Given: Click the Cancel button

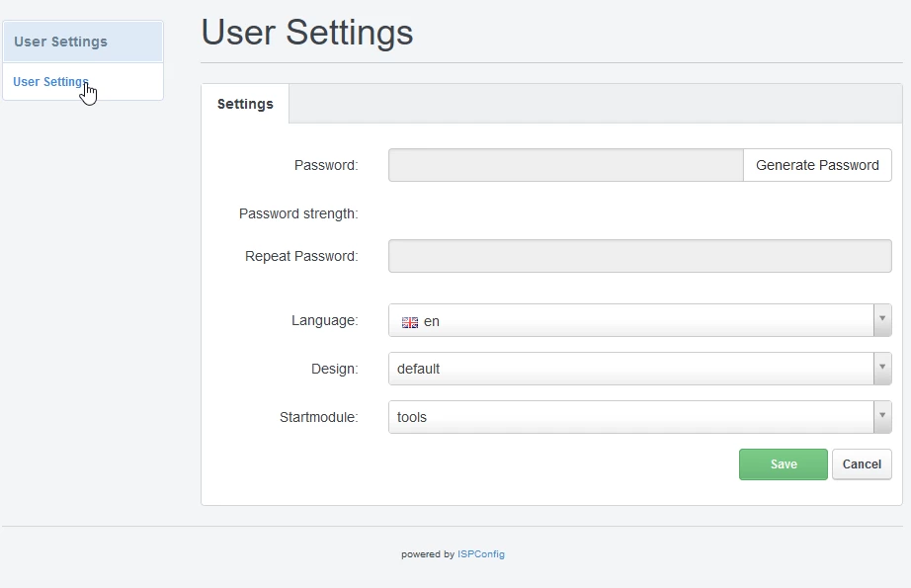Looking at the screenshot, I should (x=861, y=463).
